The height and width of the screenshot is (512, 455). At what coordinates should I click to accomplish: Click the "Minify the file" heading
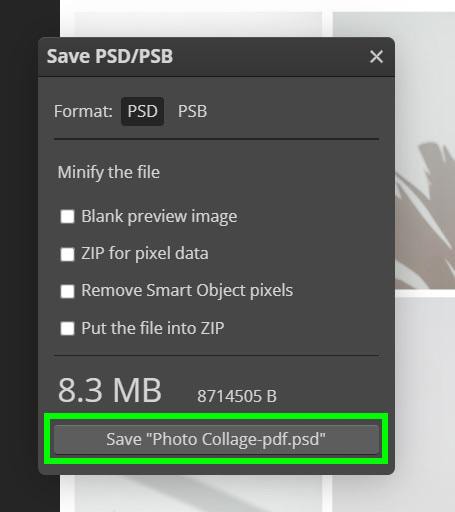pyautogui.click(x=109, y=173)
